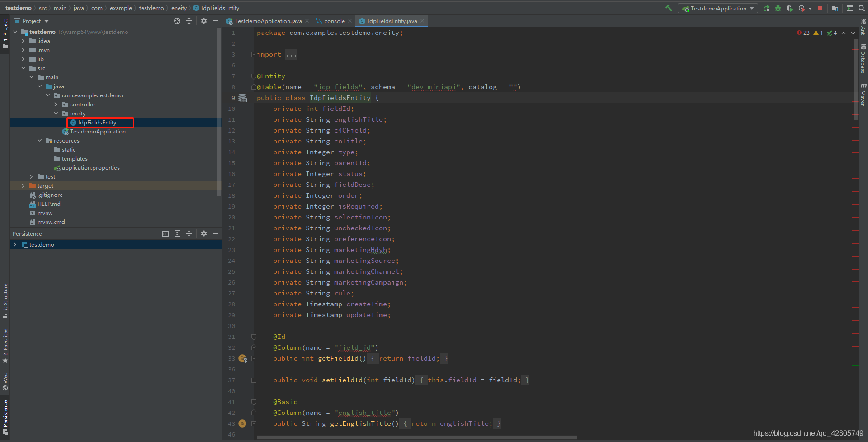Expand testdemo node in Persistence panel
The height and width of the screenshot is (442, 868).
(x=15, y=244)
